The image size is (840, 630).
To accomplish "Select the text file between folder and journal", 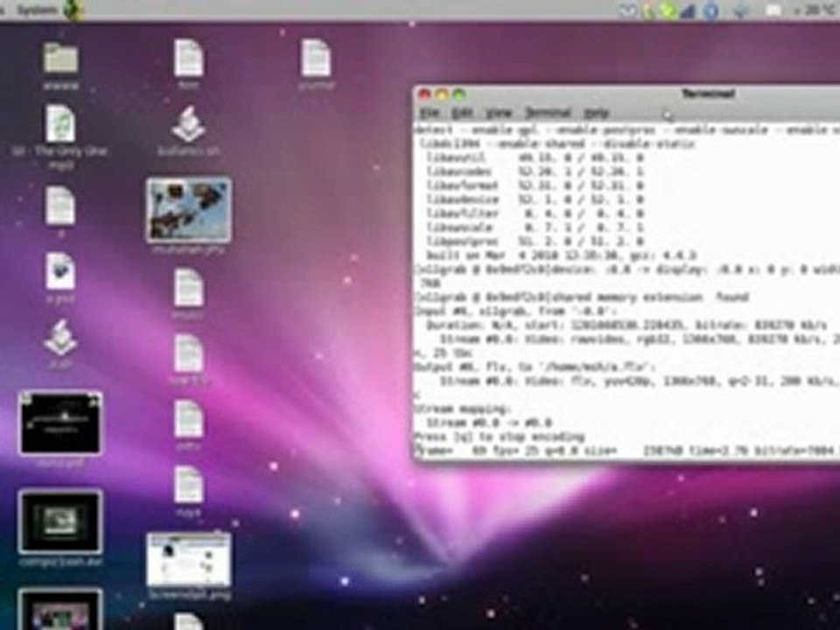I will [189, 58].
